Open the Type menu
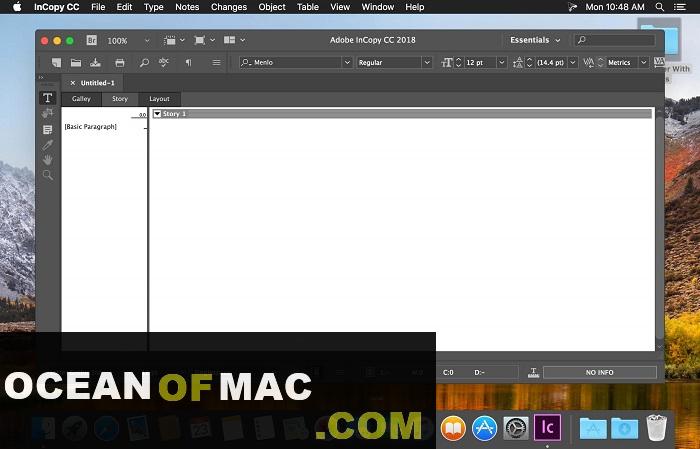This screenshot has width=700, height=449. tap(154, 7)
